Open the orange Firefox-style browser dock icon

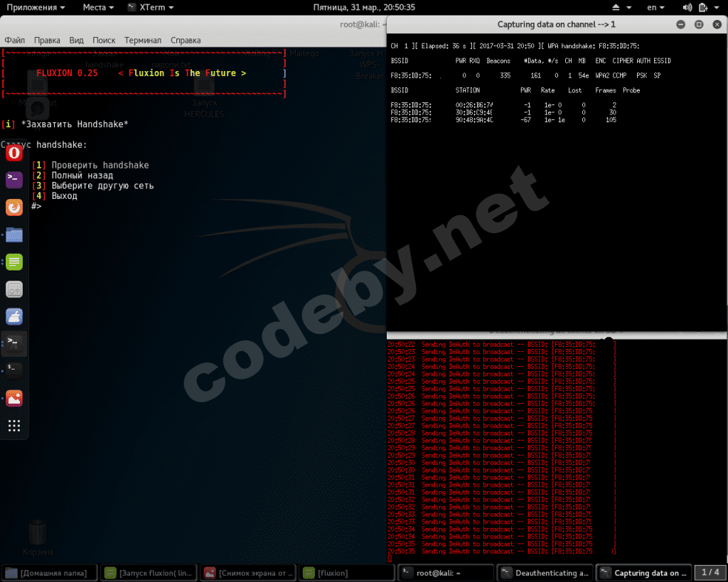pyautogui.click(x=14, y=207)
